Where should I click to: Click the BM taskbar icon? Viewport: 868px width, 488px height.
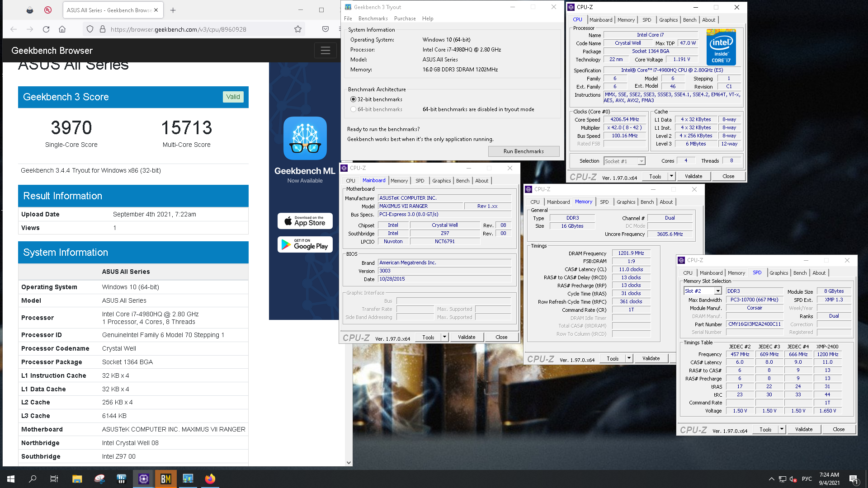pos(166,479)
